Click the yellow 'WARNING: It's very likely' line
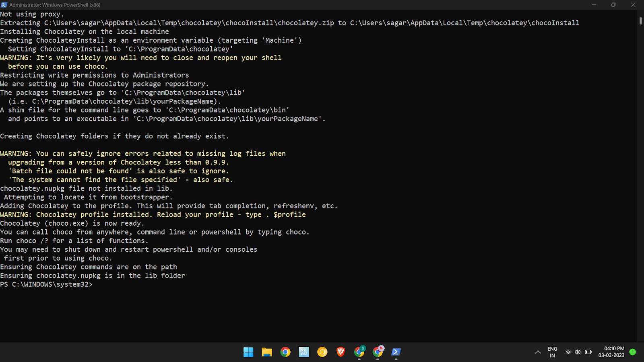The width and height of the screenshot is (644, 362). (x=141, y=58)
